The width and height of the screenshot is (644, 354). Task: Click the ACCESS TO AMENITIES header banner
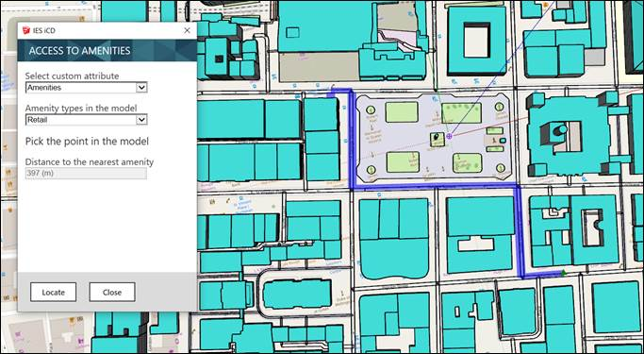[x=107, y=51]
